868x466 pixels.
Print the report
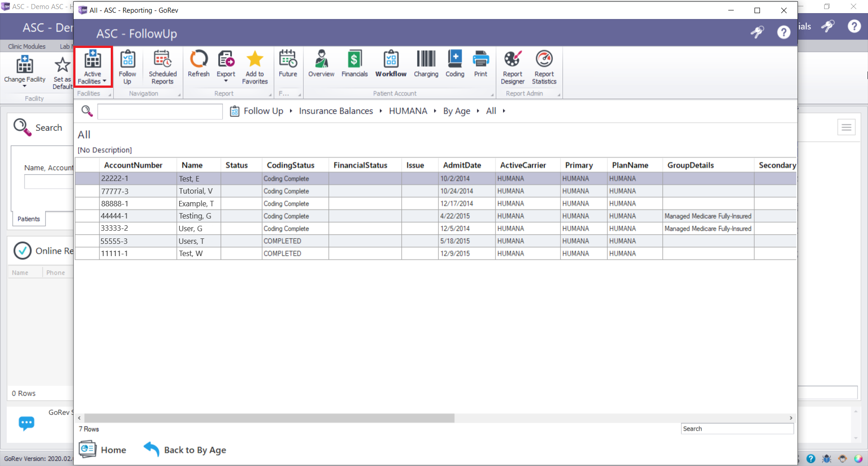481,64
